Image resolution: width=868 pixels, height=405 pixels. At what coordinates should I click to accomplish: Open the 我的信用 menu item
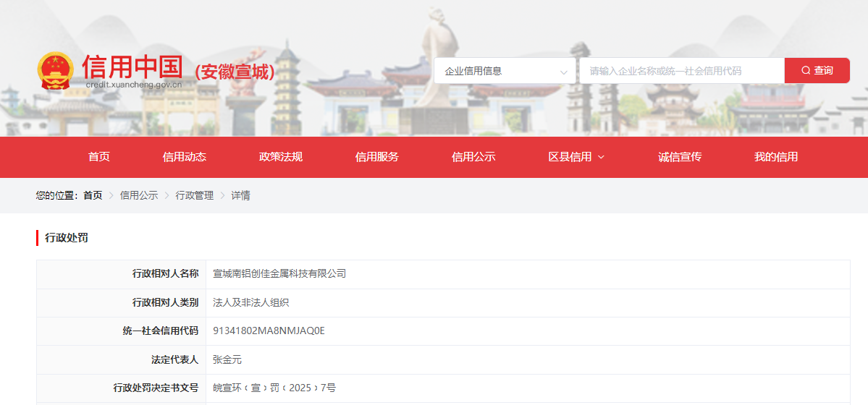point(776,157)
